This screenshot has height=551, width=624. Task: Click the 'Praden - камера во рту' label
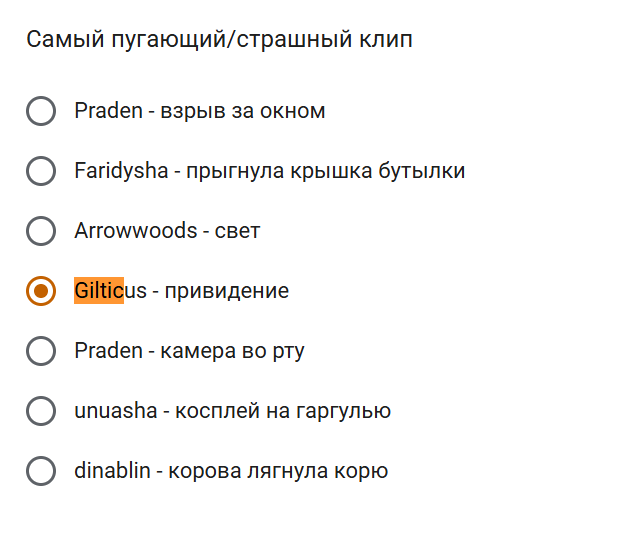coord(189,351)
